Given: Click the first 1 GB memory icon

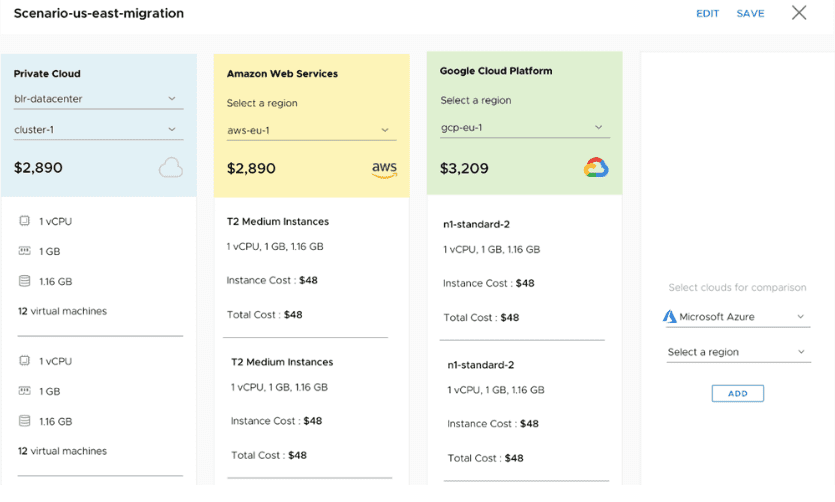Looking at the screenshot, I should click(x=25, y=251).
